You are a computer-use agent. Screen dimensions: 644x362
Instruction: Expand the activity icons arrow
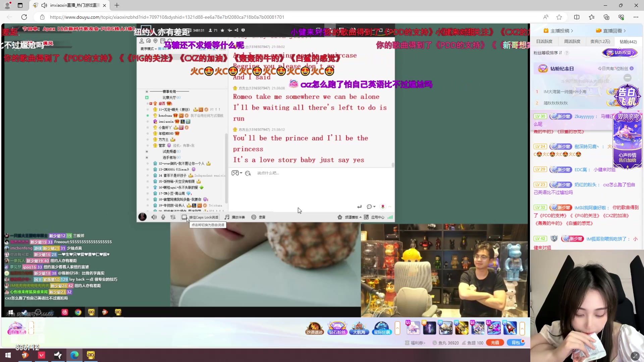[397, 328]
